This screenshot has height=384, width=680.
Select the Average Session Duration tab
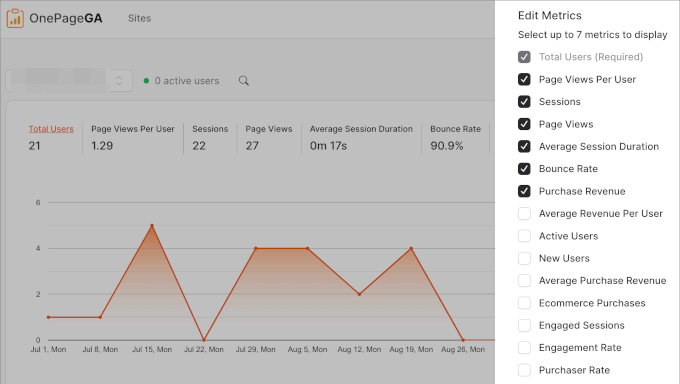[361, 129]
